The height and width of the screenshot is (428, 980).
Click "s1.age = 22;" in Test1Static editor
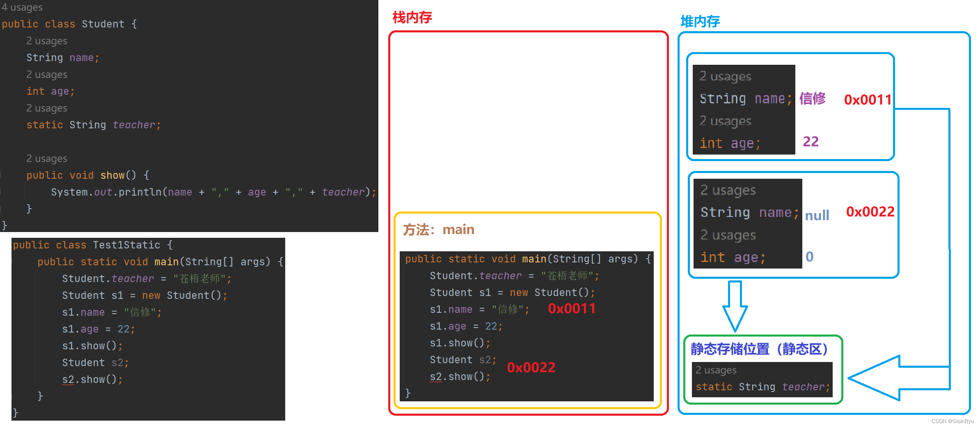[98, 329]
